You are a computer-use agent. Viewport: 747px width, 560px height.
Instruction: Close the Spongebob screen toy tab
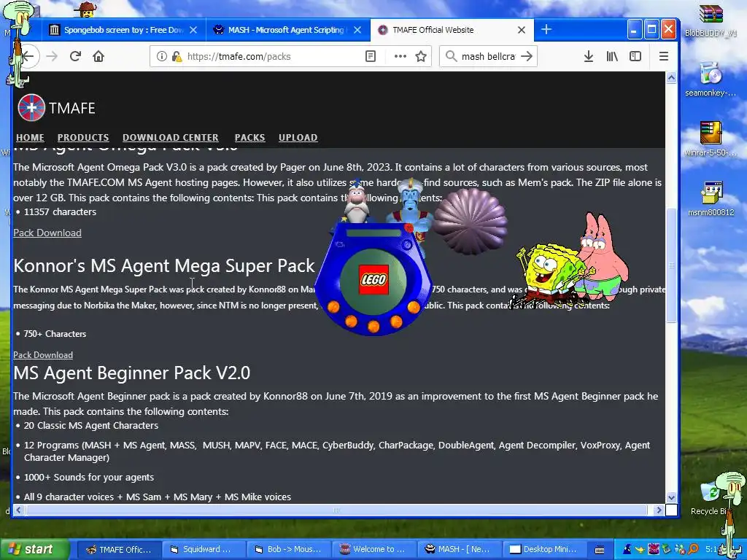point(193,30)
